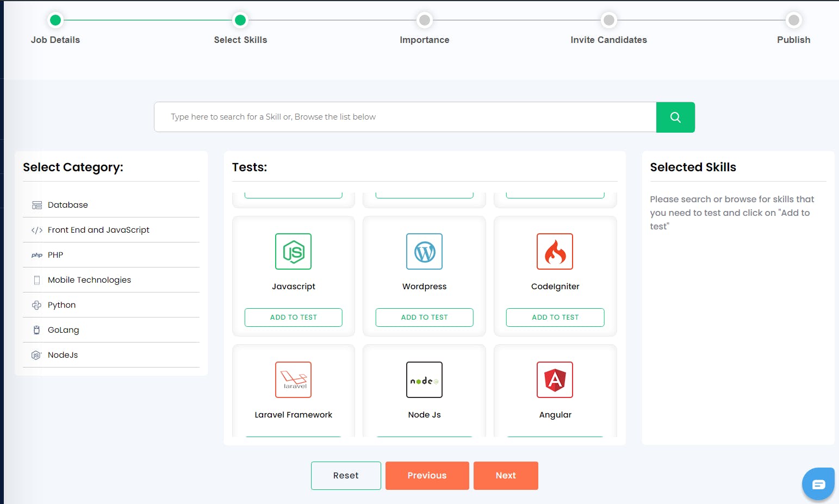This screenshot has width=839, height=504.
Task: Choose the PHP category
Action: (x=111, y=255)
